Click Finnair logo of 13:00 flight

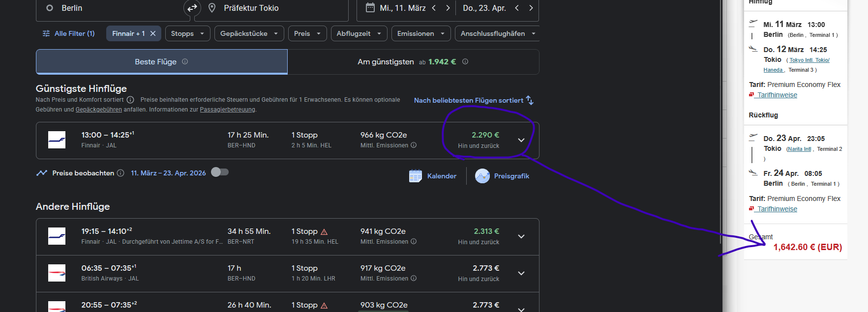(57, 140)
